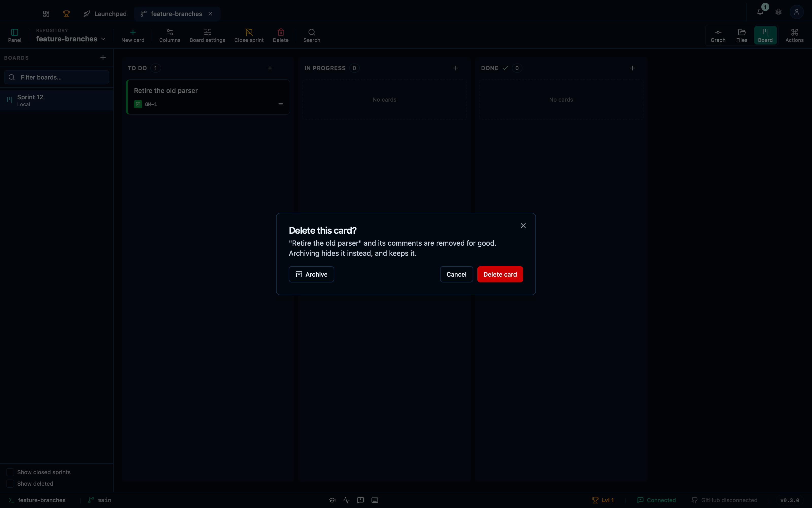Click the Lvl 1 status indicator

(603, 500)
